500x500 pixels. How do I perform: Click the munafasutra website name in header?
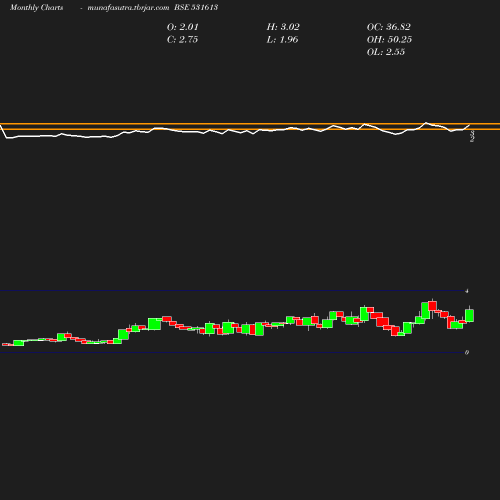128,7
